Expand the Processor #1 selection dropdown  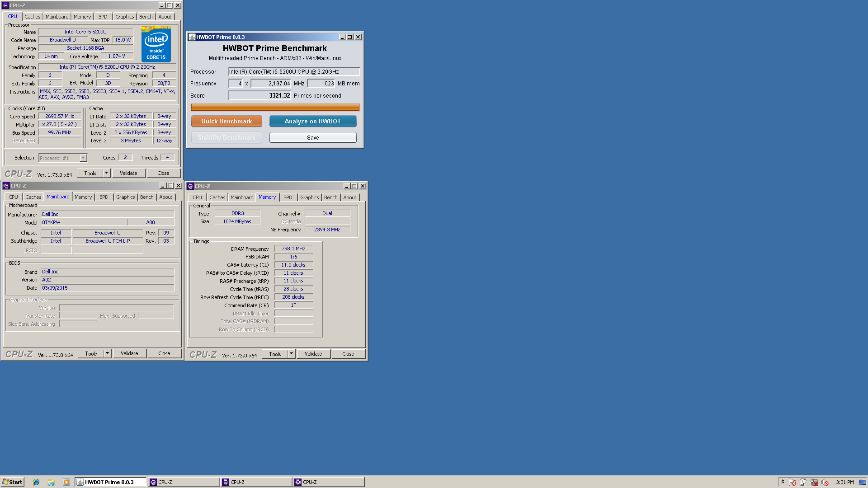coord(83,158)
